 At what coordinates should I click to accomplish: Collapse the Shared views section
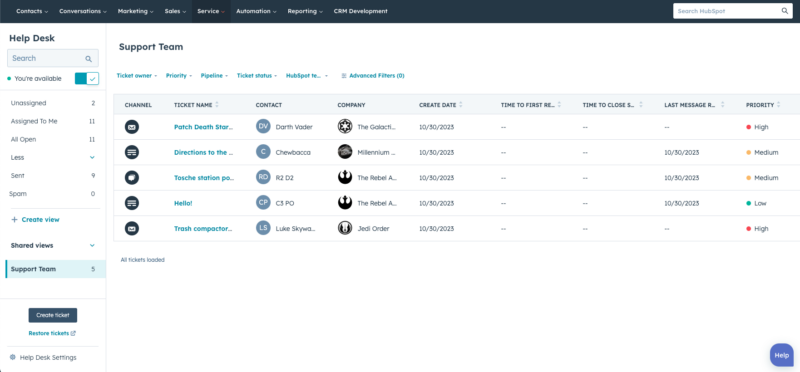[53, 245]
